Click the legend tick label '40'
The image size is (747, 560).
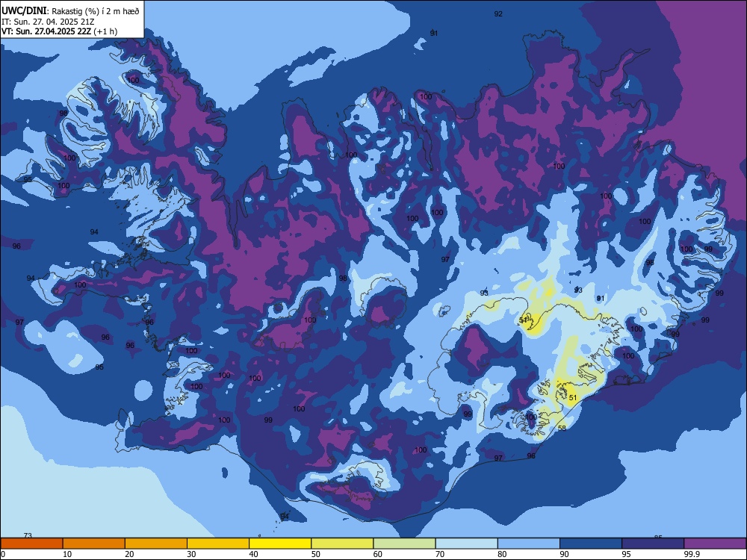[253, 554]
